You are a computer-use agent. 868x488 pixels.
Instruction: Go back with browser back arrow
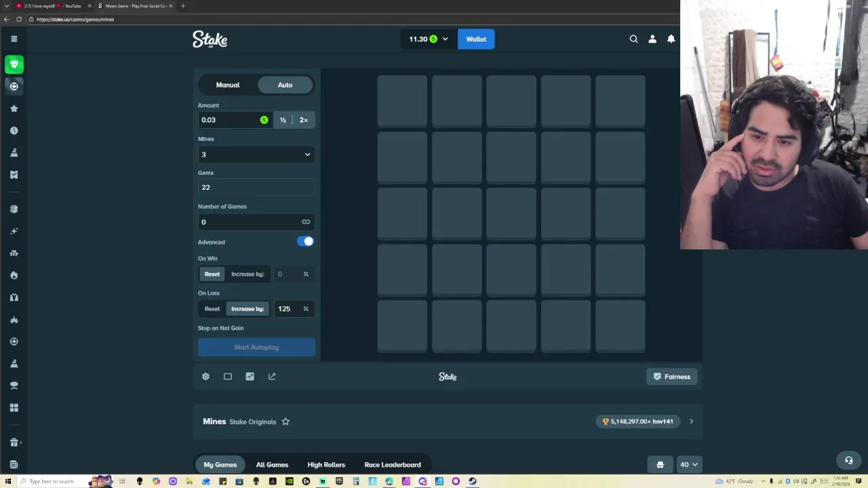pyautogui.click(x=6, y=19)
